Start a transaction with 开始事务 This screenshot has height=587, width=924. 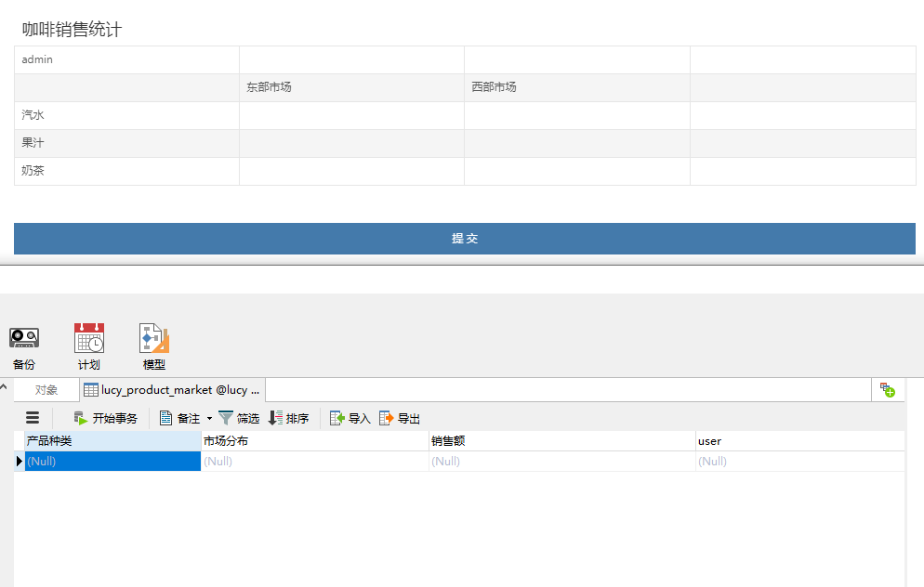[105, 419]
